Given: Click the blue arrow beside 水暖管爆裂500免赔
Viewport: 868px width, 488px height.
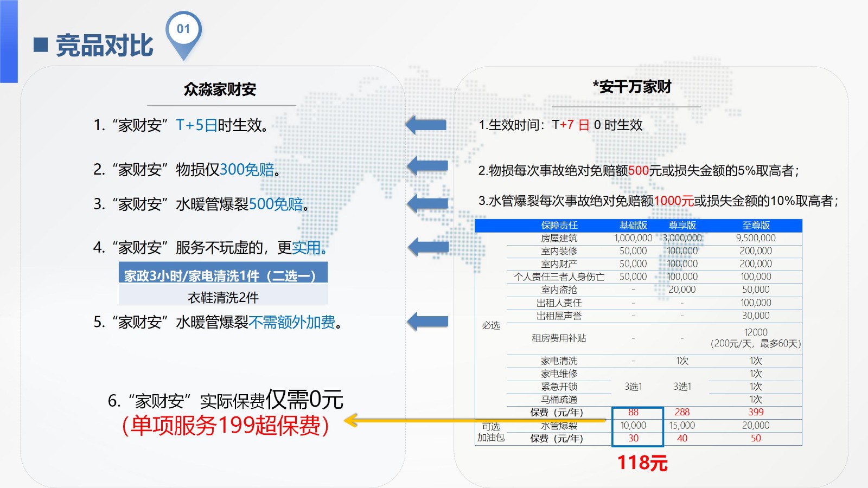Looking at the screenshot, I should tap(427, 203).
